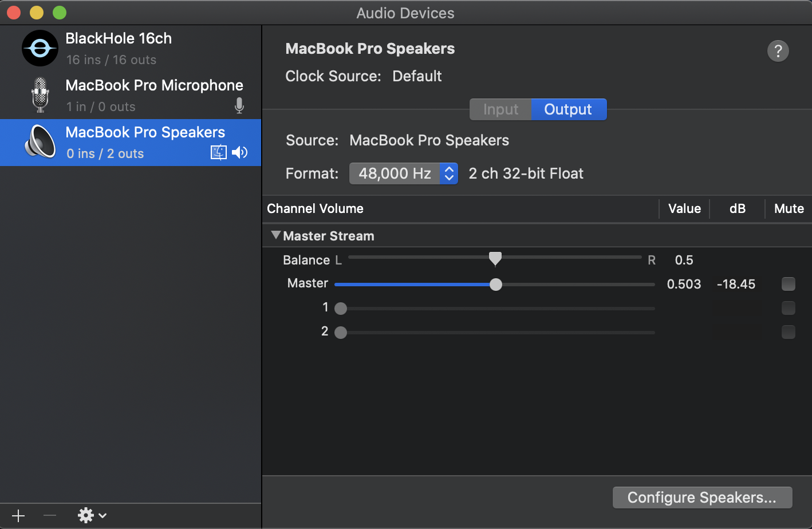The width and height of the screenshot is (812, 529).
Task: Add a new device with the plus button
Action: click(x=18, y=516)
